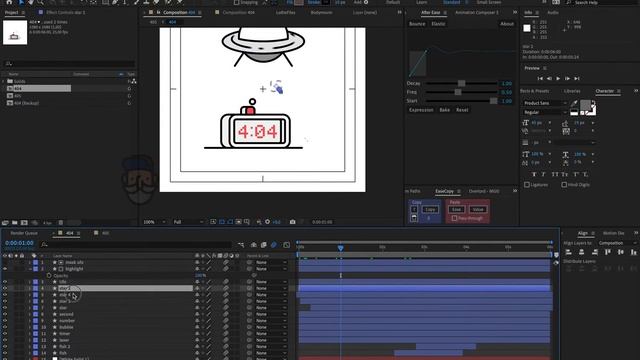The height and width of the screenshot is (360, 640).
Task: Align layers to horizontal center
Action: (x=582, y=252)
